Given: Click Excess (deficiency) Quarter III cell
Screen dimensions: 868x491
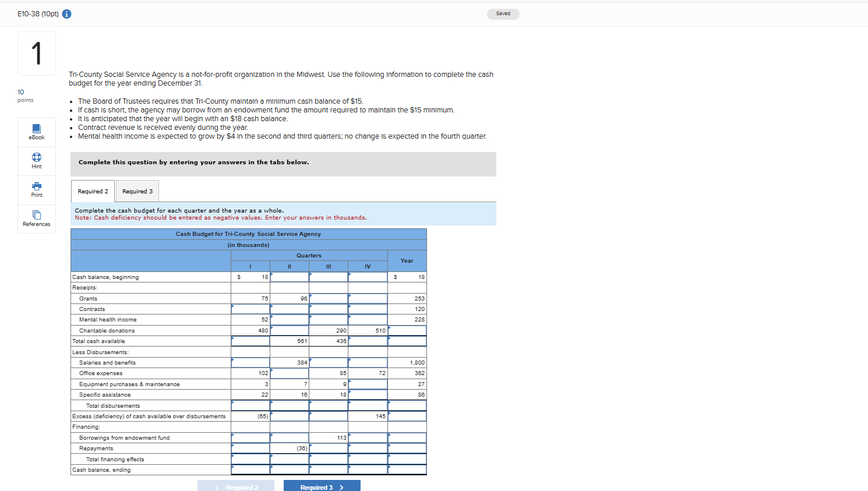Looking at the screenshot, I should point(329,416).
